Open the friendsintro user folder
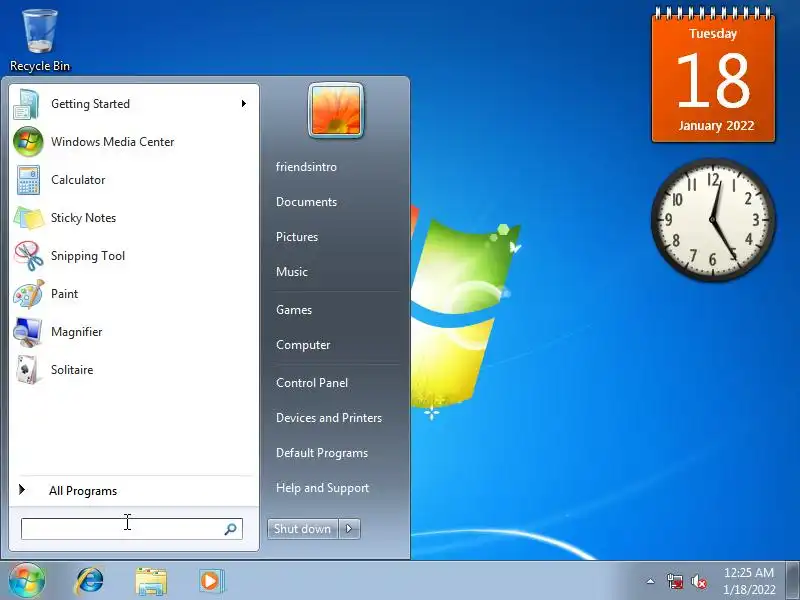This screenshot has width=800, height=600. pos(306,167)
